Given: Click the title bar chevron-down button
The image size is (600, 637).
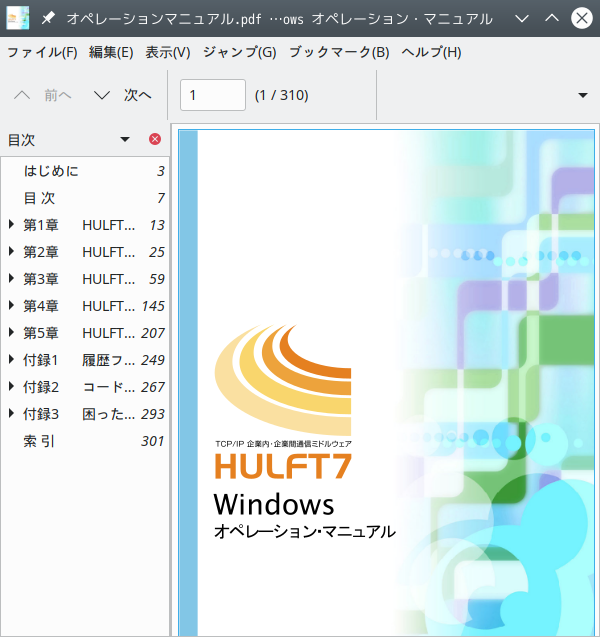Looking at the screenshot, I should pos(522,18).
